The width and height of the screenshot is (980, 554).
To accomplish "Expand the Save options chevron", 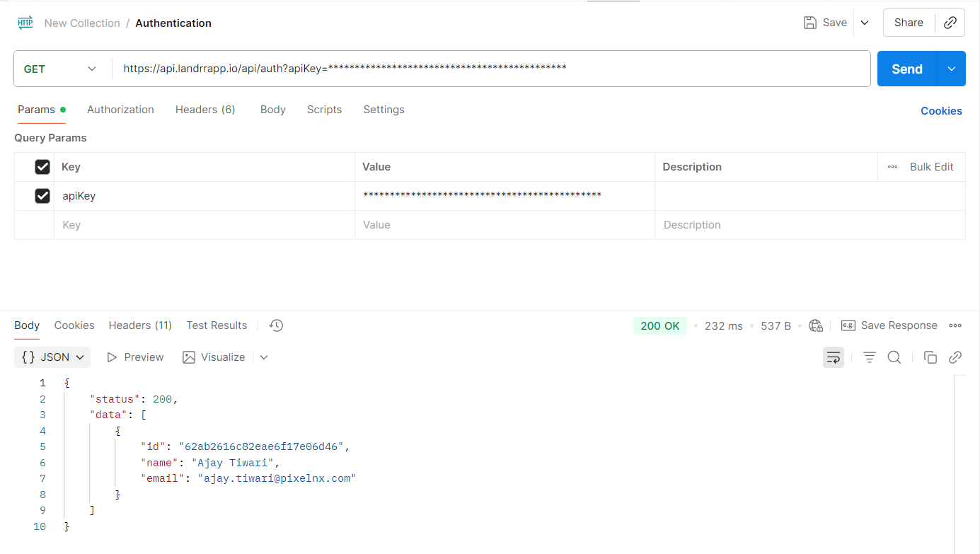I will (x=865, y=23).
